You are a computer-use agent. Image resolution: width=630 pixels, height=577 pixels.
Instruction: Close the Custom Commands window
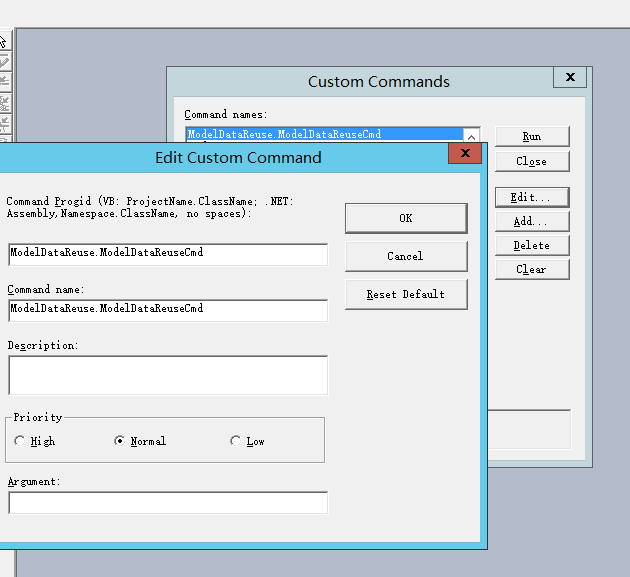pos(570,77)
